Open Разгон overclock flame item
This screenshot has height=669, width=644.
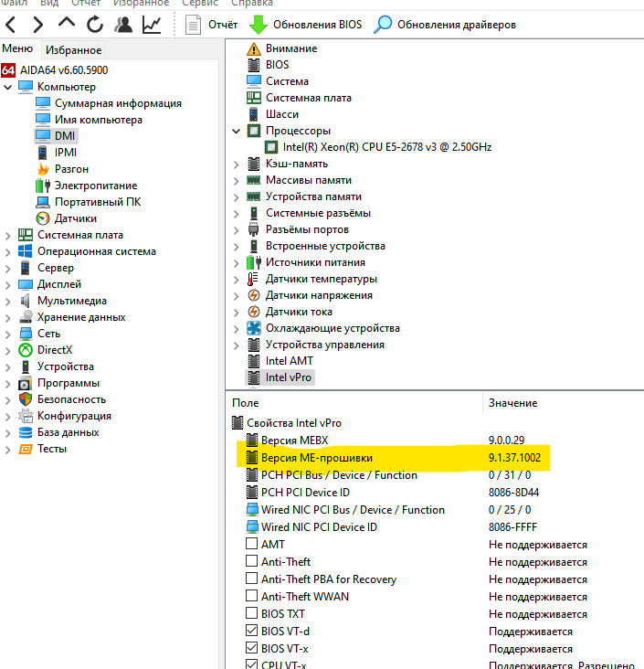pos(63,169)
